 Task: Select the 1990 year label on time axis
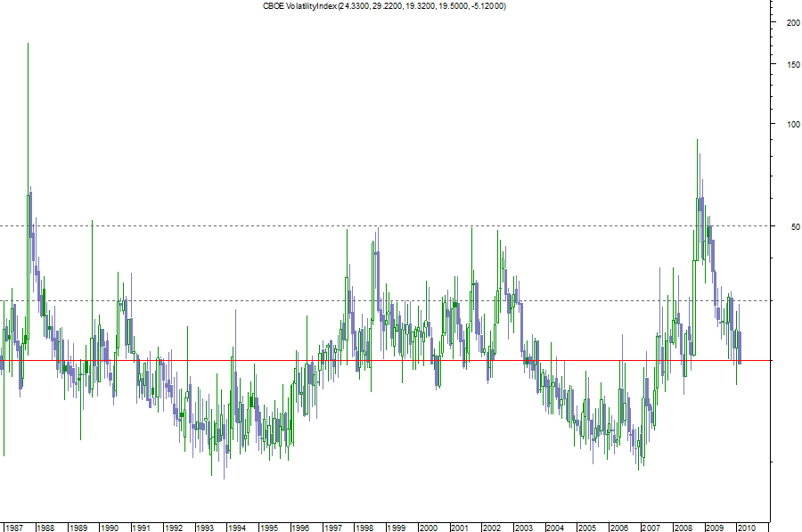pyautogui.click(x=110, y=528)
